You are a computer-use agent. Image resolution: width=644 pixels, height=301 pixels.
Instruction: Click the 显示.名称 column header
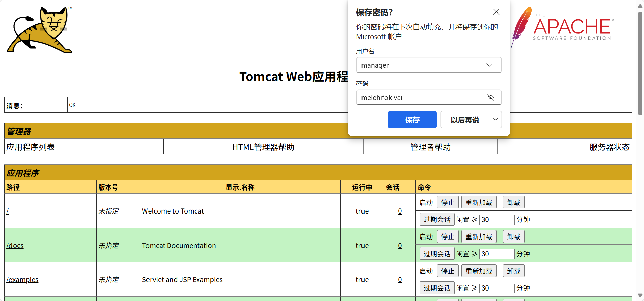pos(240,187)
